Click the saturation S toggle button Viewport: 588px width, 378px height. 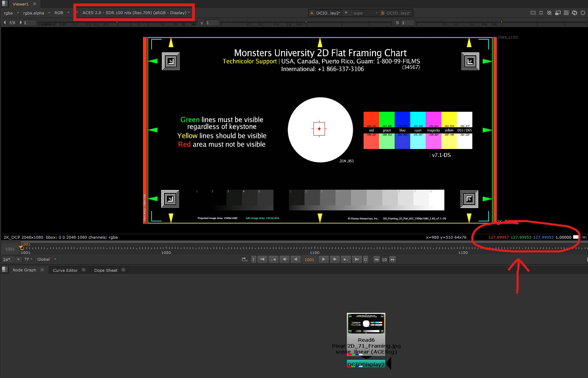click(x=397, y=23)
